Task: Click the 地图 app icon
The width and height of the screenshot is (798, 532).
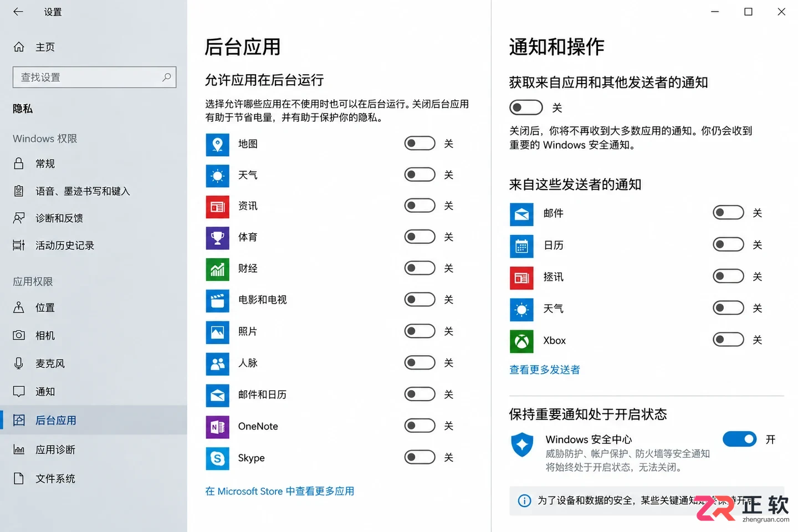Action: pyautogui.click(x=217, y=144)
